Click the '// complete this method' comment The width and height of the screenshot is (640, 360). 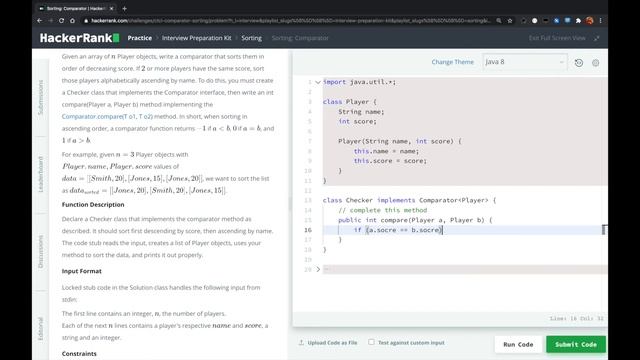point(382,210)
